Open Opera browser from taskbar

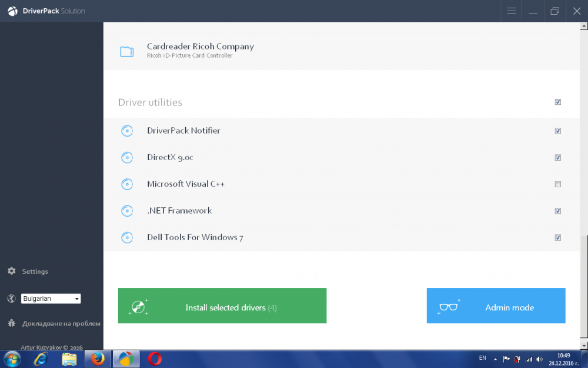click(x=155, y=359)
